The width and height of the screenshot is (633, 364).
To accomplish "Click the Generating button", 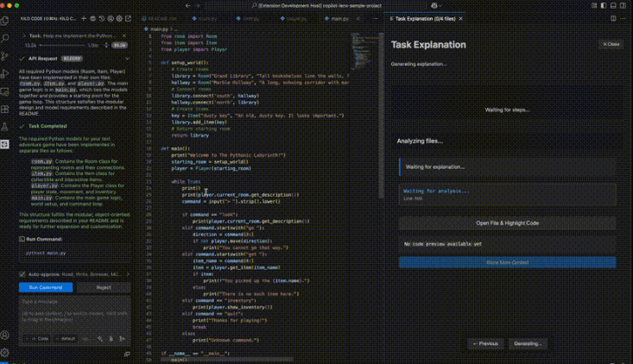I will tap(528, 344).
